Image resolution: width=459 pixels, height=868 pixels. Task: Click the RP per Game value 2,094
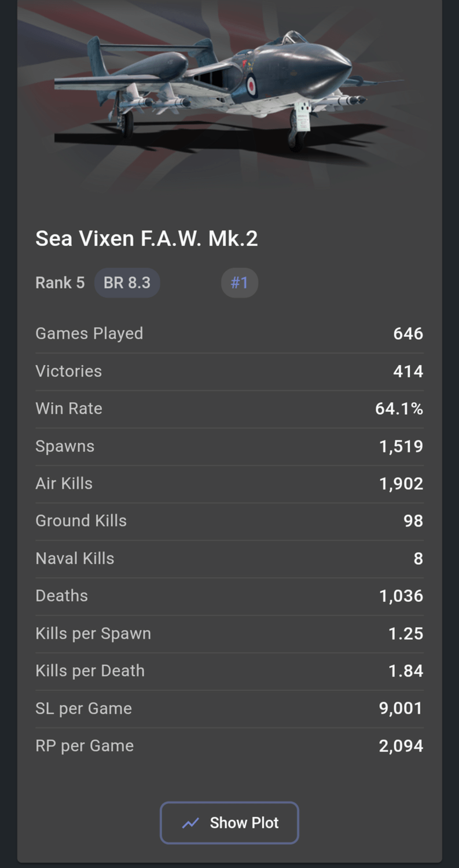tap(401, 746)
